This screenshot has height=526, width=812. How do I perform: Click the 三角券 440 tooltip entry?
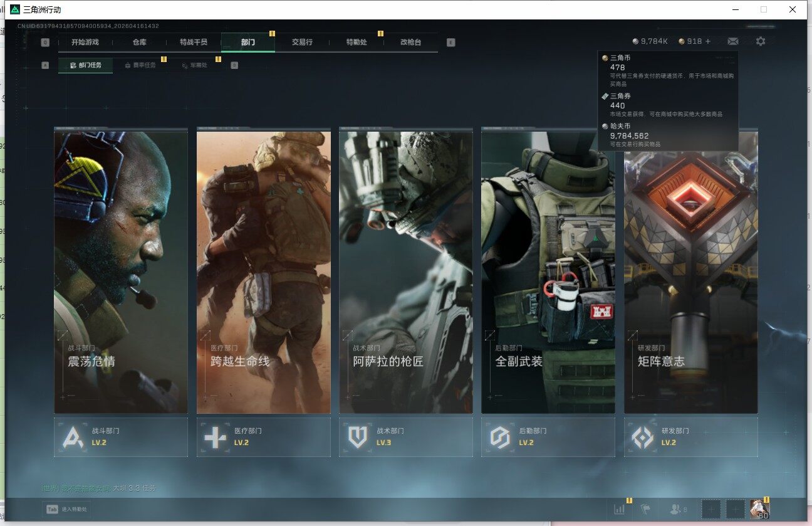pos(662,105)
